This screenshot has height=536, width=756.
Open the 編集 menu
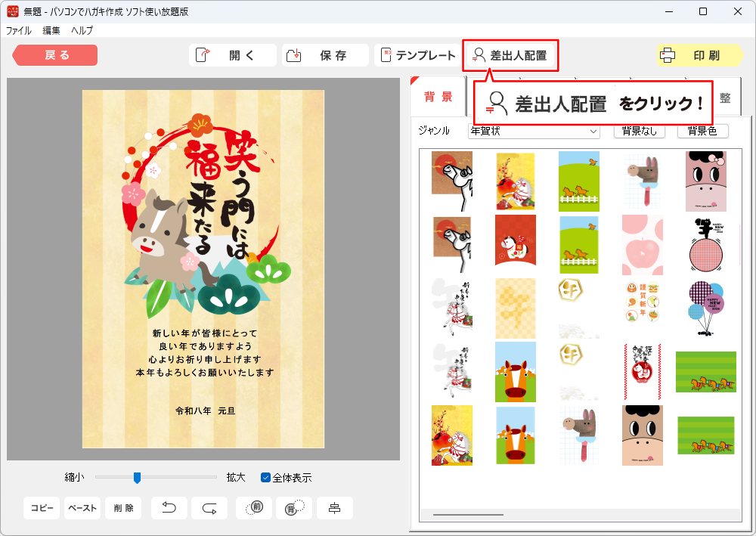coord(51,31)
